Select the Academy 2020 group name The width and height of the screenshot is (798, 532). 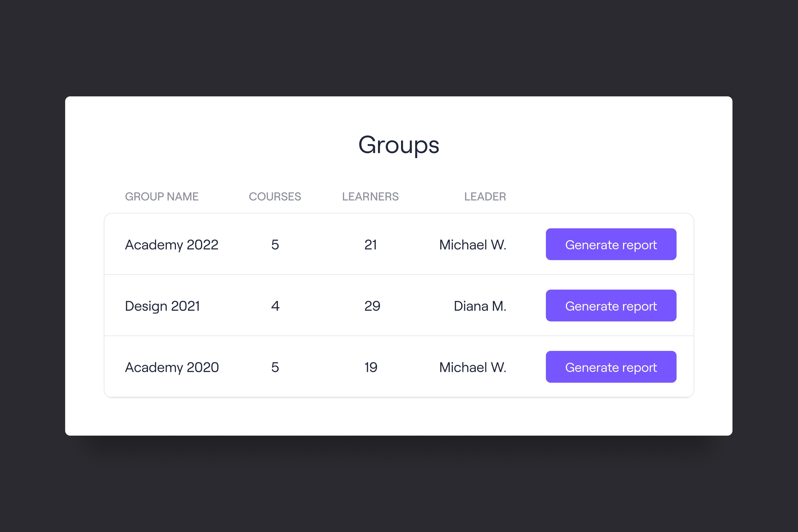pyautogui.click(x=172, y=367)
